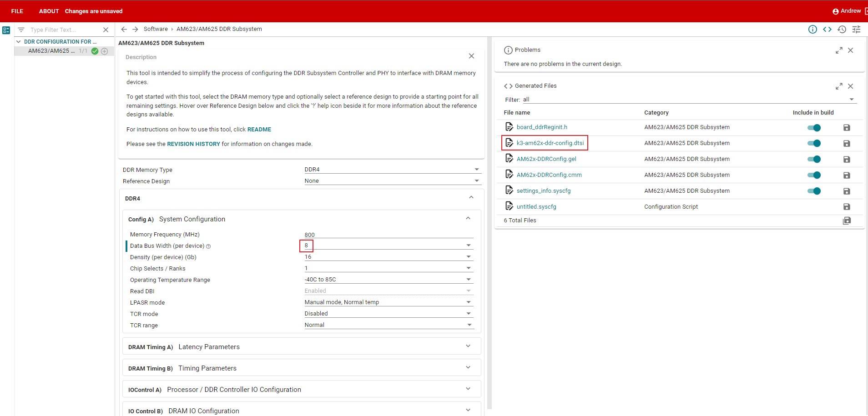Close the Description panel

pyautogui.click(x=471, y=56)
